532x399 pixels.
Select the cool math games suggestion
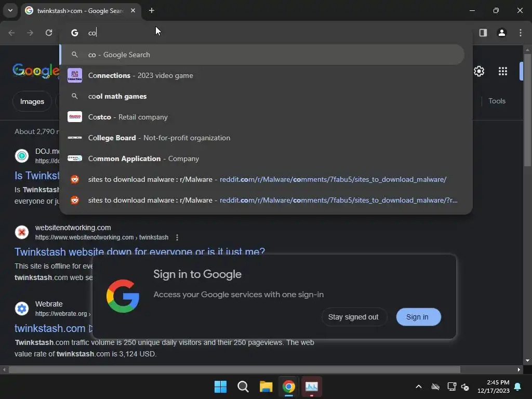(x=262, y=96)
